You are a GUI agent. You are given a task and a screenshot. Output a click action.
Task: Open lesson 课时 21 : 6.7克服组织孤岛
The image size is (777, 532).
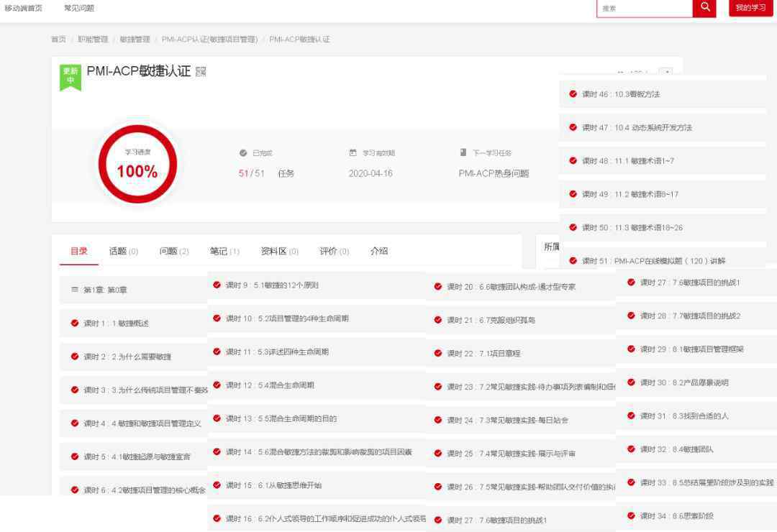tap(521, 320)
